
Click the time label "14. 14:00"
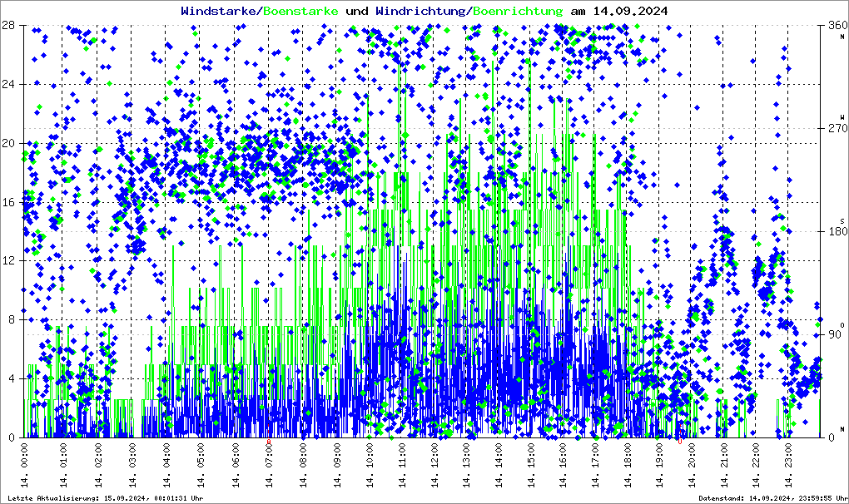click(x=499, y=466)
